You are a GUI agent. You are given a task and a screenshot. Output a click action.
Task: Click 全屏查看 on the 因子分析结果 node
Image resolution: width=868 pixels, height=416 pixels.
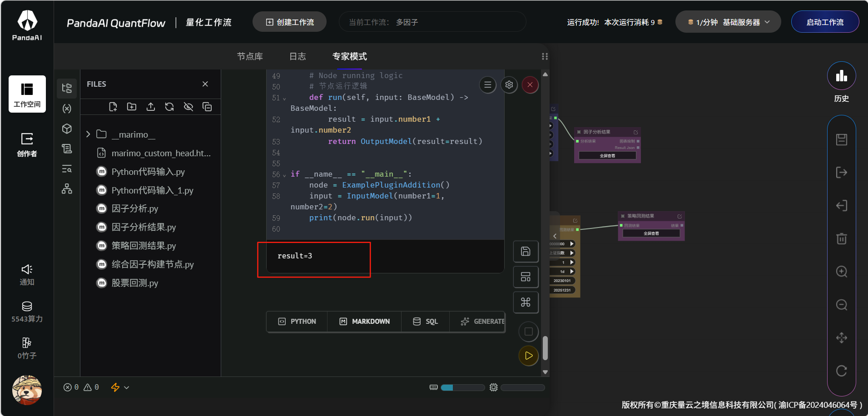[x=607, y=156]
